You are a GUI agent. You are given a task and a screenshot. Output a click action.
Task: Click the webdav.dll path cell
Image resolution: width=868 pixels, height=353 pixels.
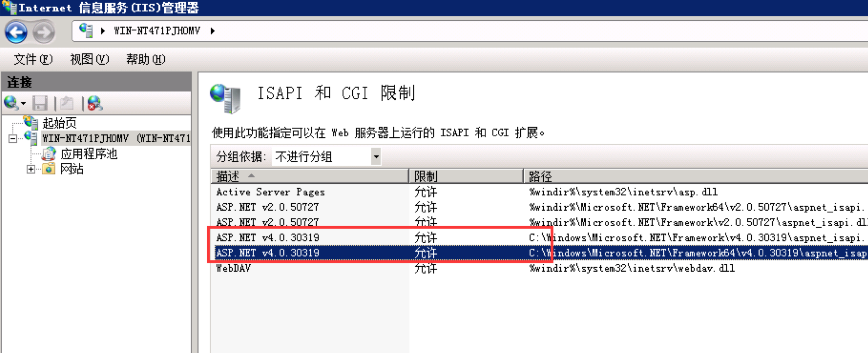pos(632,268)
